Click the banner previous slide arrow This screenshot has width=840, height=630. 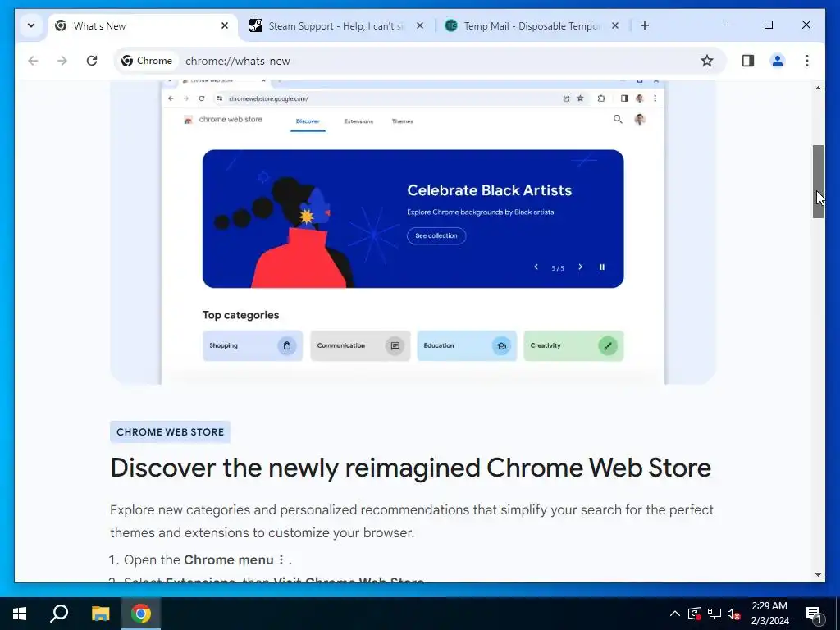click(x=536, y=267)
